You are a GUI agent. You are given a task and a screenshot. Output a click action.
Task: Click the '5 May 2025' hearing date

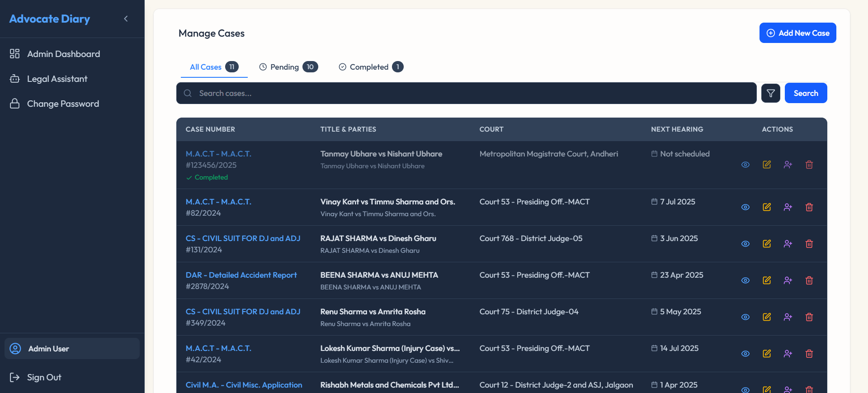(x=676, y=312)
